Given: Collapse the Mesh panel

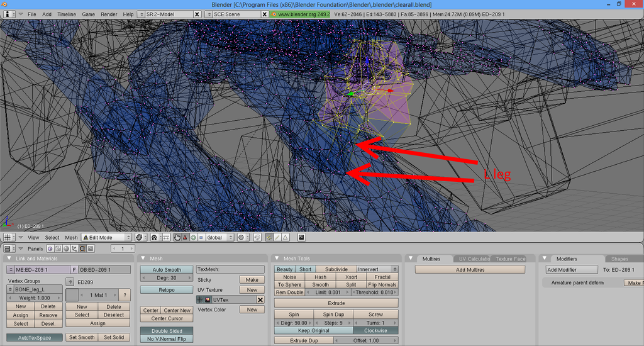Looking at the screenshot, I should 143,259.
